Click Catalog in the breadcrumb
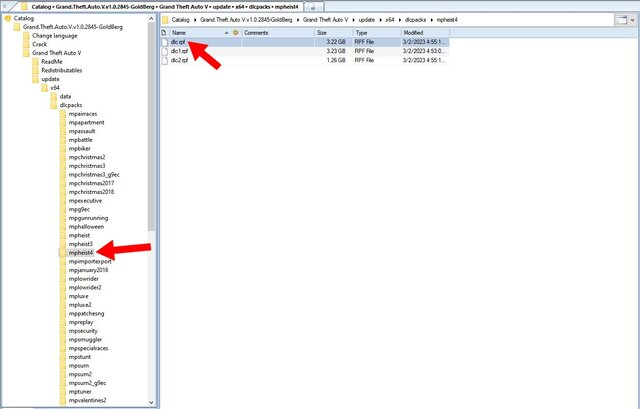 tap(180, 20)
